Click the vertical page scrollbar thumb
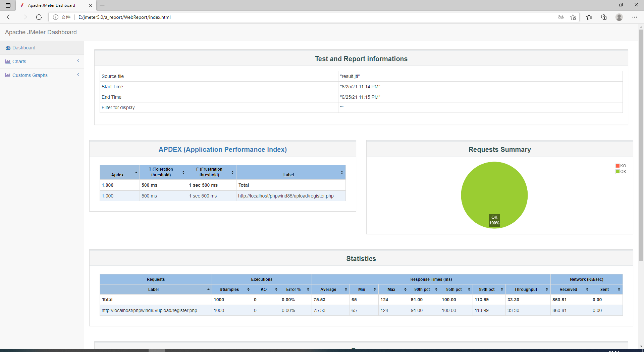Image resolution: width=644 pixels, height=352 pixels. [641, 145]
